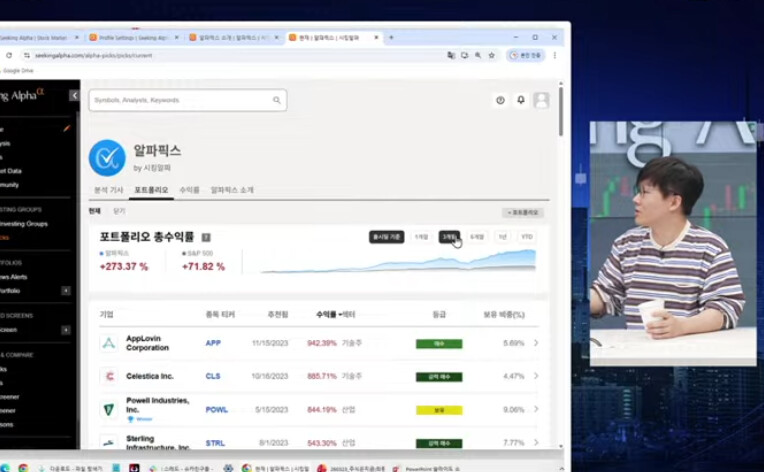
Task: Expand the Portfolio plus in sidebar
Action: pyautogui.click(x=66, y=291)
